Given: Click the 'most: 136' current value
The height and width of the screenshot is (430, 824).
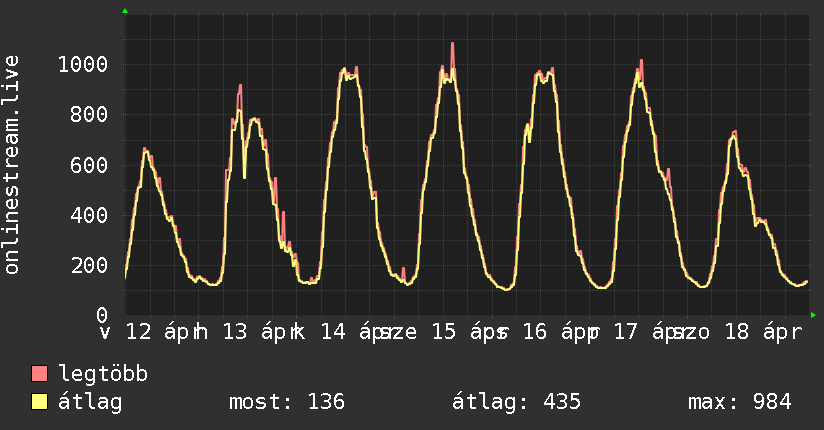Looking at the screenshot, I should pyautogui.click(x=287, y=402).
